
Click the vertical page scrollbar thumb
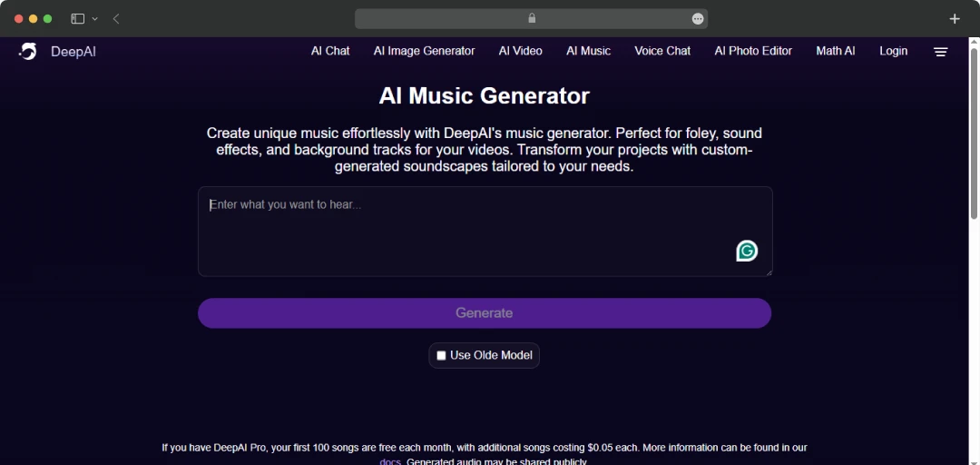coord(974,132)
